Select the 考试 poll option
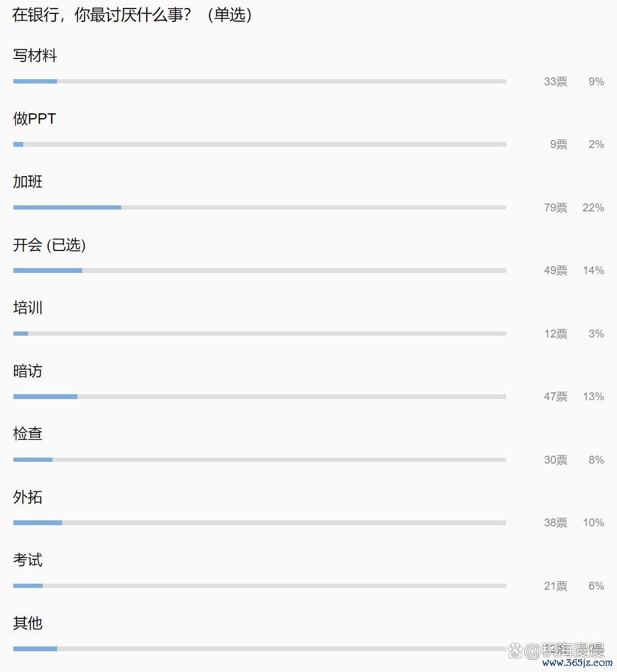The image size is (617, 672). click(27, 560)
